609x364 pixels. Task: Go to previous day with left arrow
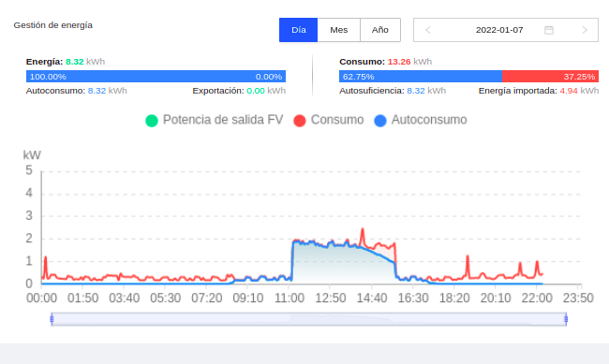pyautogui.click(x=428, y=30)
